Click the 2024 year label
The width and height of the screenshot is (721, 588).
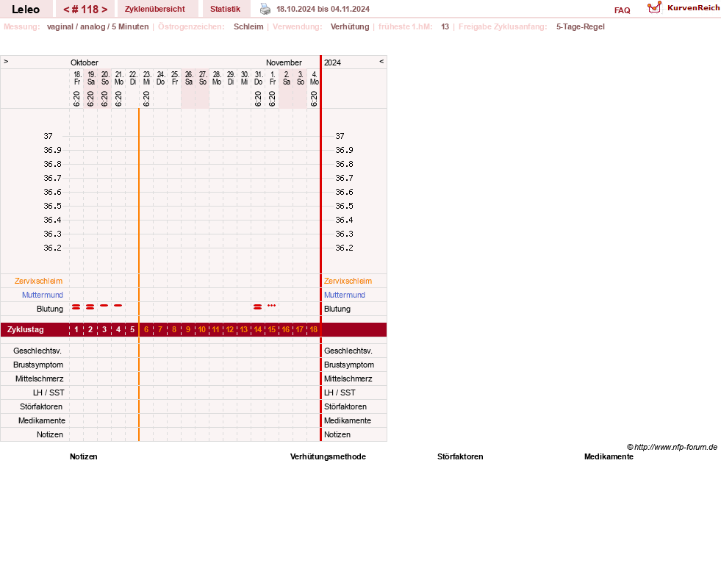332,62
